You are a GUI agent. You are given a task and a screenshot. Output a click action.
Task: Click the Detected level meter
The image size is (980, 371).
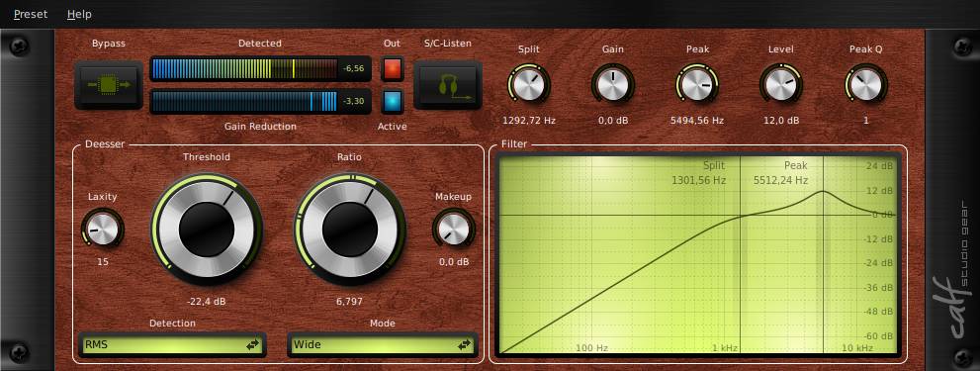[261, 69]
